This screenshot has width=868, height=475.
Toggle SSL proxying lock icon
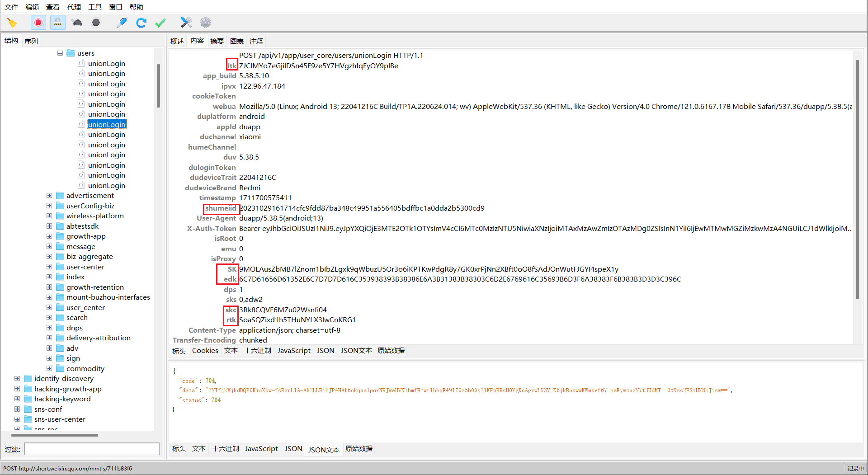(x=58, y=23)
